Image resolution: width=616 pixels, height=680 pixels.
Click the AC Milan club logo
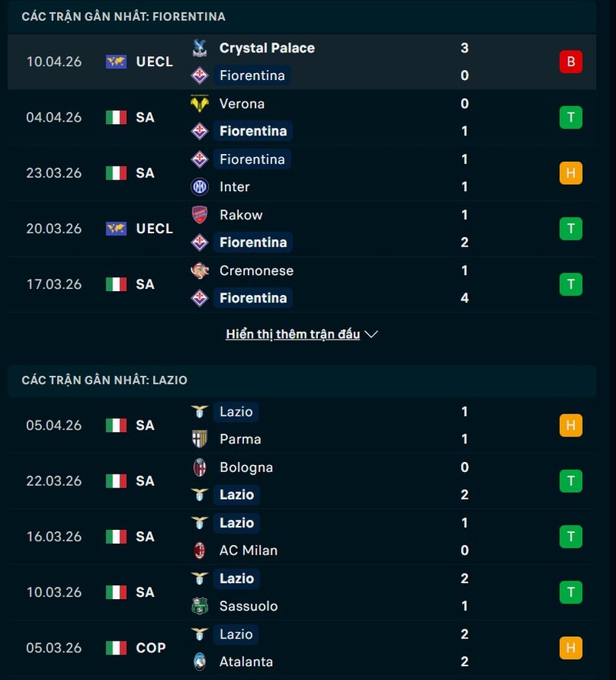199,550
